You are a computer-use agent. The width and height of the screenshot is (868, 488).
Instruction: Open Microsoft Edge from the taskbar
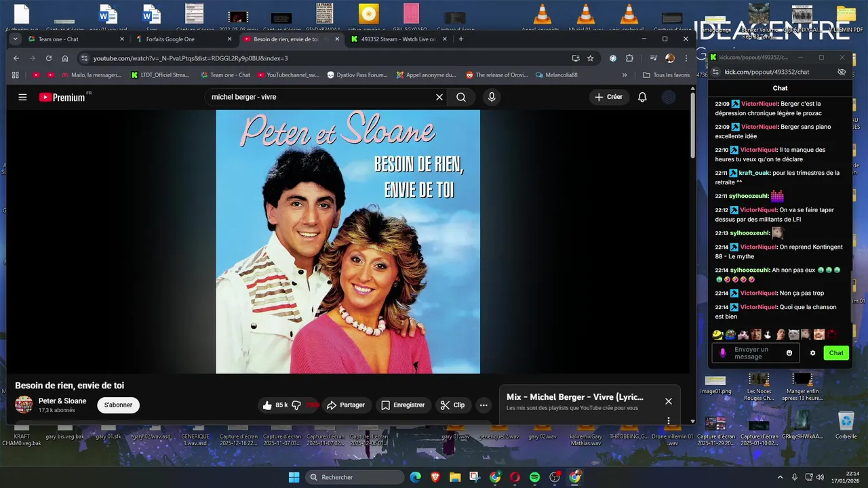pyautogui.click(x=415, y=477)
